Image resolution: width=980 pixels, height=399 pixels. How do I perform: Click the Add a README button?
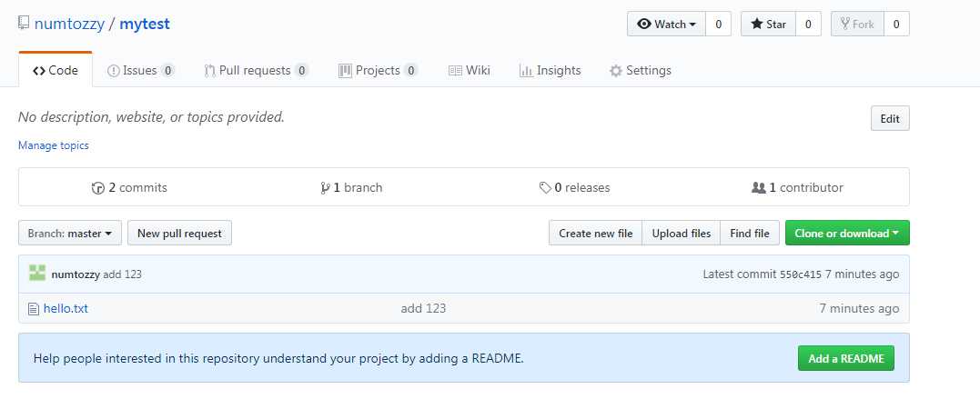pos(846,359)
